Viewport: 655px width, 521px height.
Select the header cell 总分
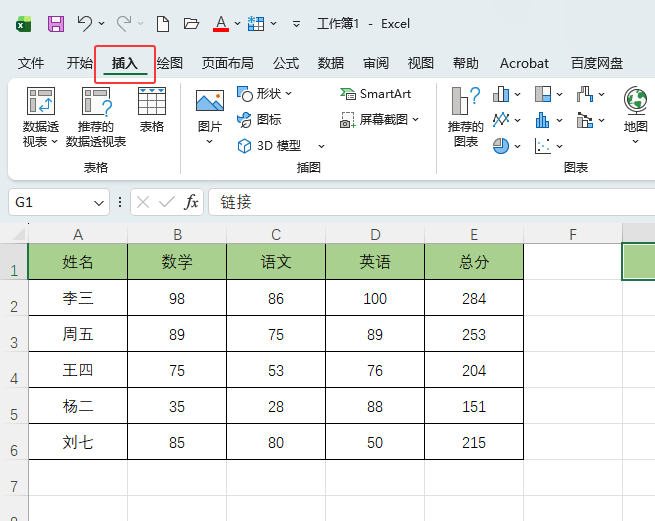(474, 262)
